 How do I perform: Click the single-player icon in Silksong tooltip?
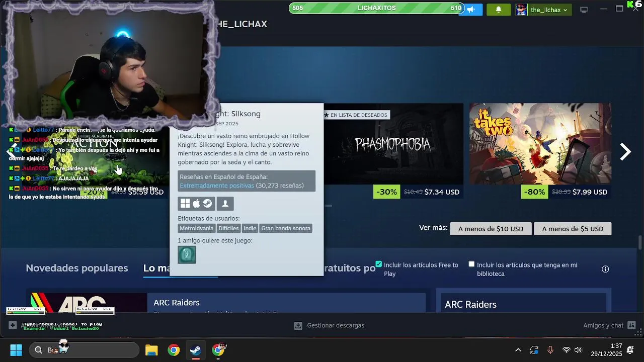[x=225, y=204]
